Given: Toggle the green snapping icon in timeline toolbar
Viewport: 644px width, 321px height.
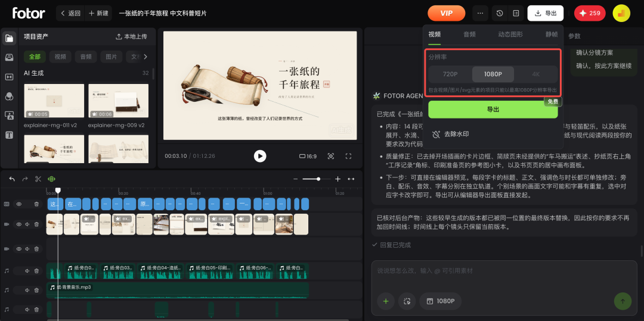Looking at the screenshot, I should (51, 179).
